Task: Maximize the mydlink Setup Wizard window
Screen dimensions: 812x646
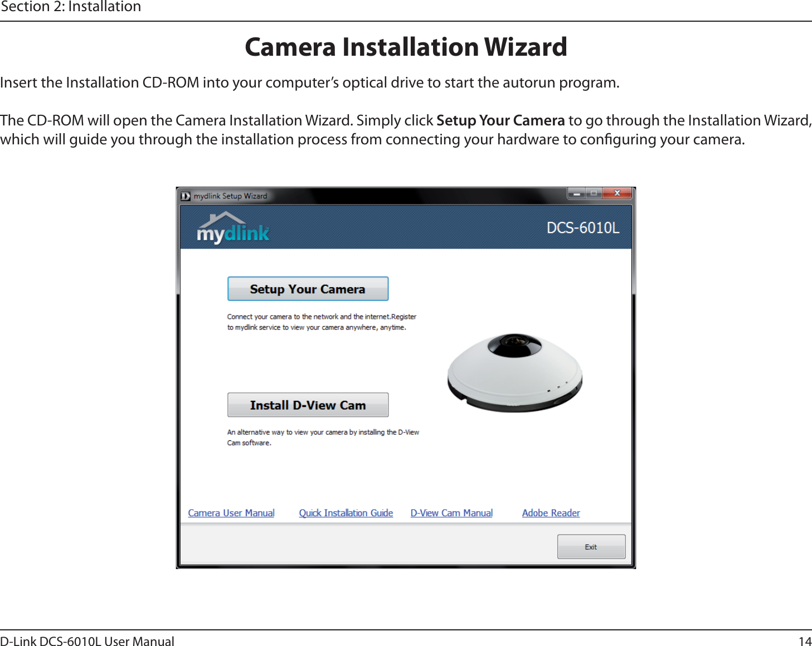Action: pos(594,193)
